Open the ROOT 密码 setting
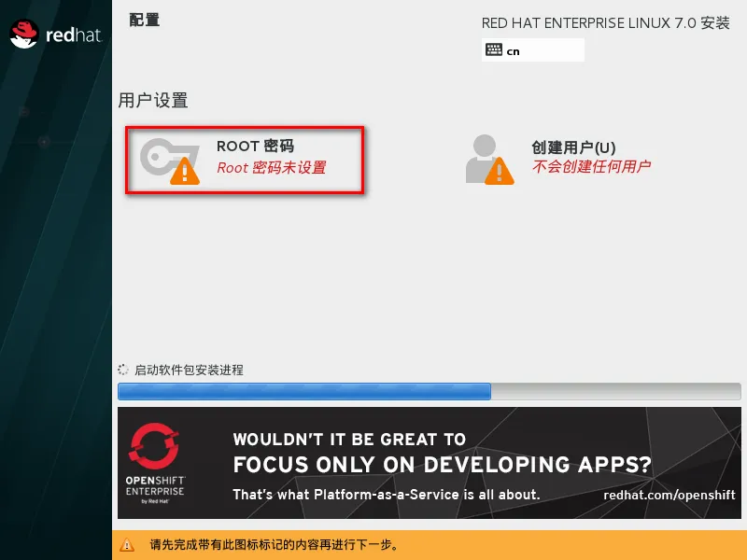Screen dimensions: 747x560 (x=245, y=160)
